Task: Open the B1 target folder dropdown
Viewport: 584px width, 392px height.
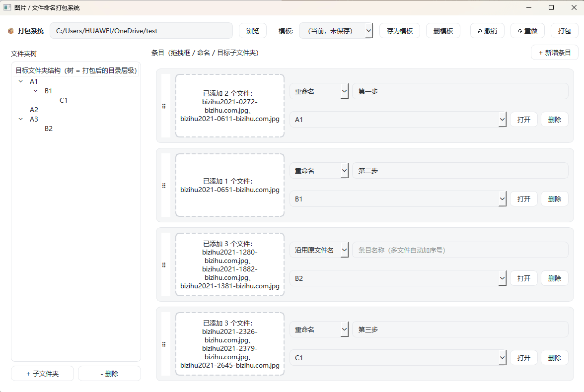Action: pos(398,199)
